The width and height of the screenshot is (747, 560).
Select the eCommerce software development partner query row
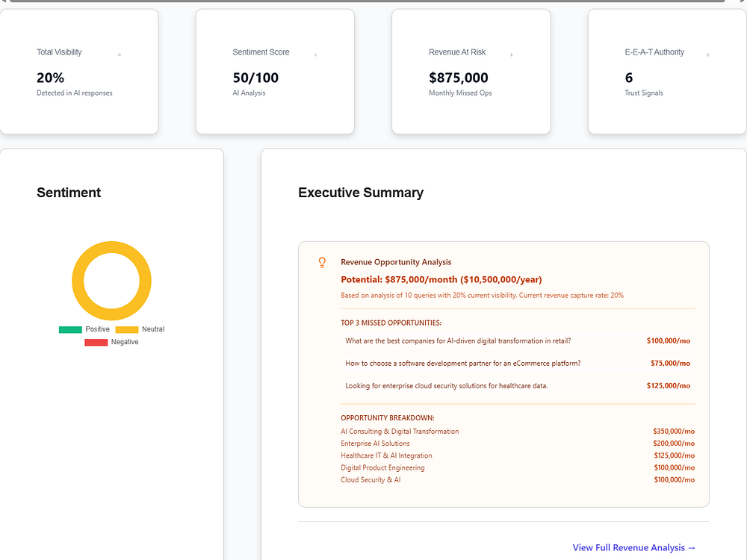click(462, 363)
